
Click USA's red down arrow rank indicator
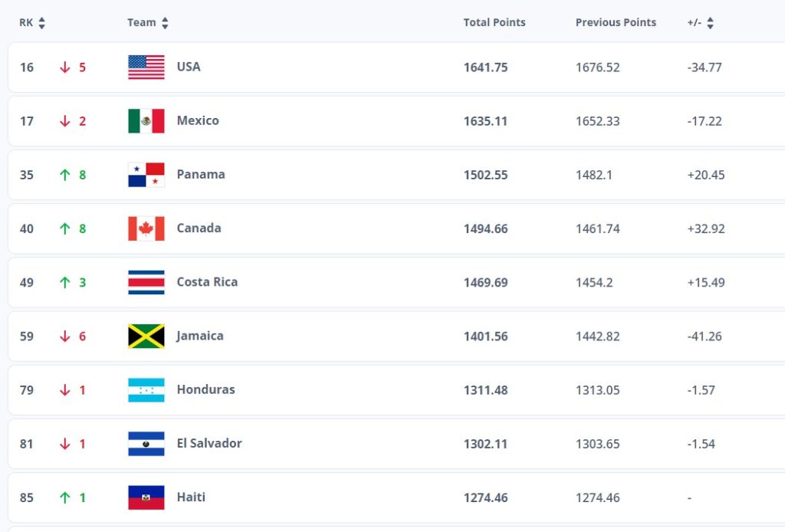click(64, 67)
